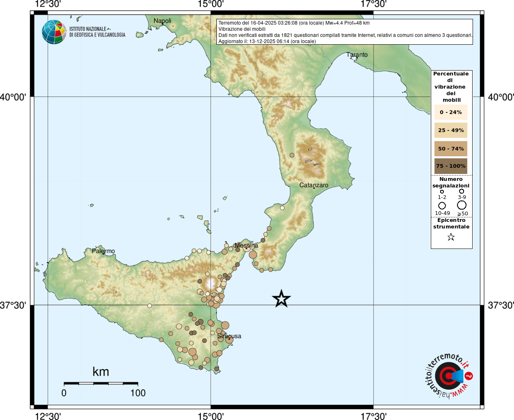Click the Napoli city label

coord(162,21)
